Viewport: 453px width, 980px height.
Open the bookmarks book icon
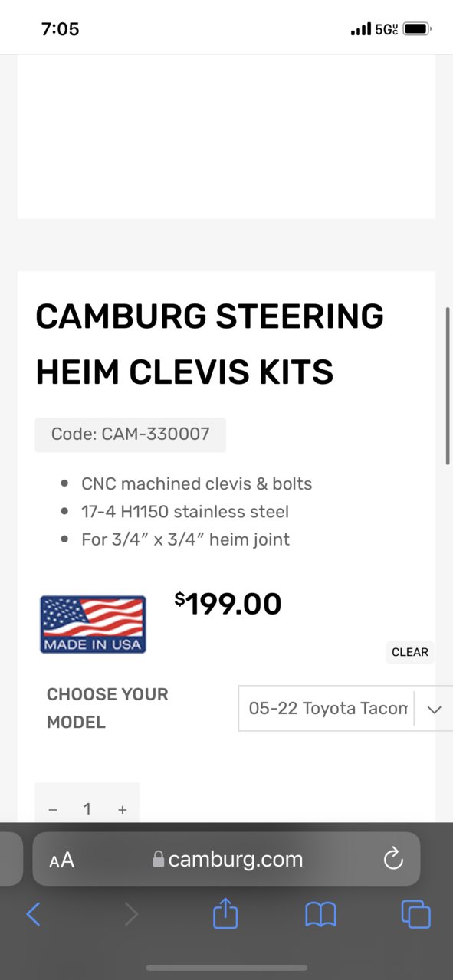(320, 913)
